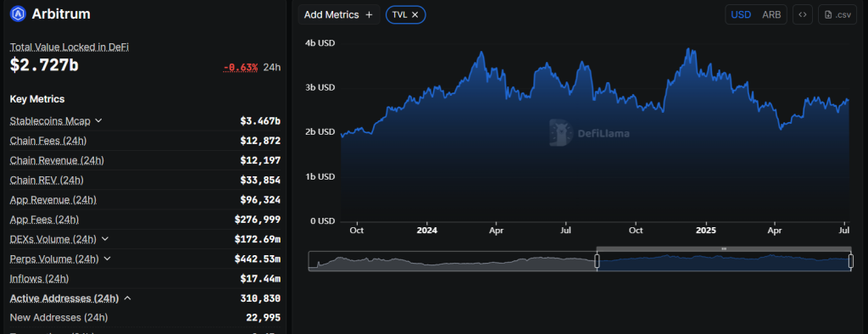Click Total Value Locked in DeFi label
This screenshot has width=868, height=334.
(70, 47)
